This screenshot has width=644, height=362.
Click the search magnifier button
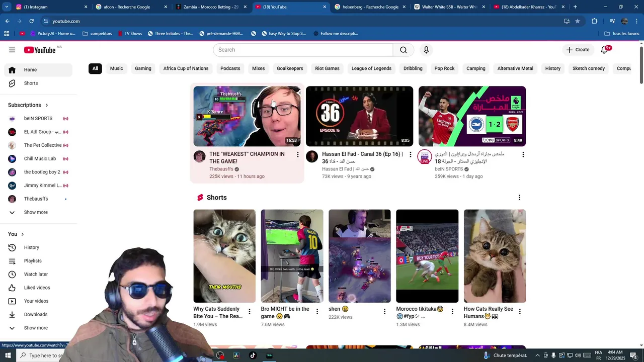[404, 50]
